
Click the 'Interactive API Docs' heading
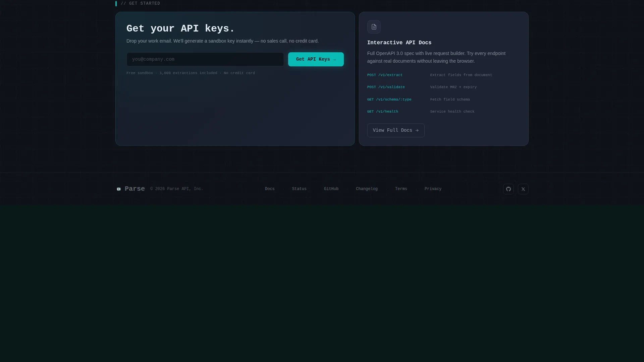point(399,43)
